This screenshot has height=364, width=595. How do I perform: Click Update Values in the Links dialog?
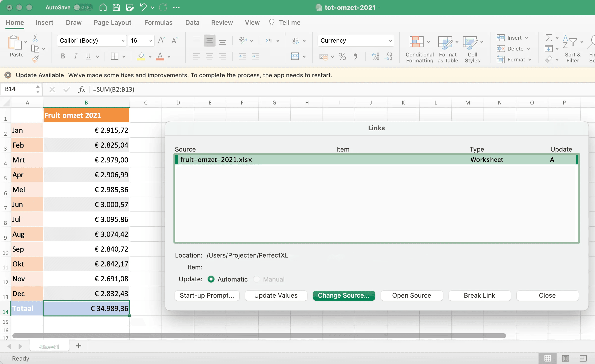[x=276, y=295]
